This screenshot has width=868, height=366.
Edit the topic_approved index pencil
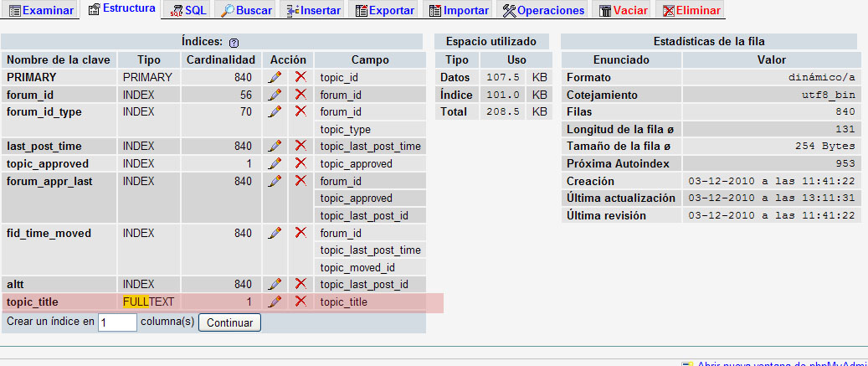[274, 163]
